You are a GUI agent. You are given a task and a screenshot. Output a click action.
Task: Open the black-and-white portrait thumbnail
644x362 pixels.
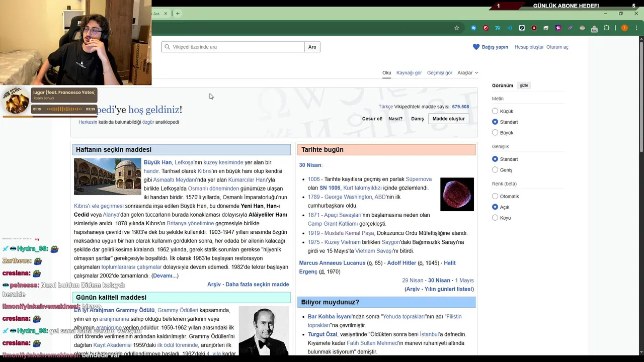pyautogui.click(x=264, y=331)
